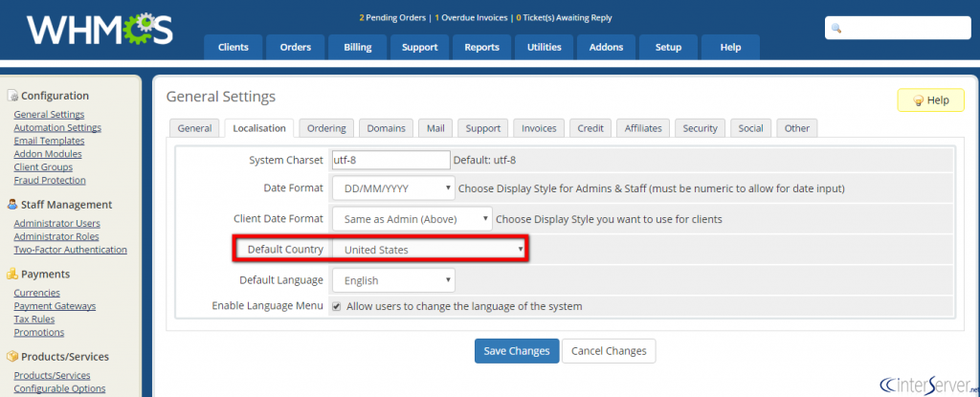Open Tax Rules sidebar link
The height and width of the screenshot is (397, 980).
(x=34, y=319)
